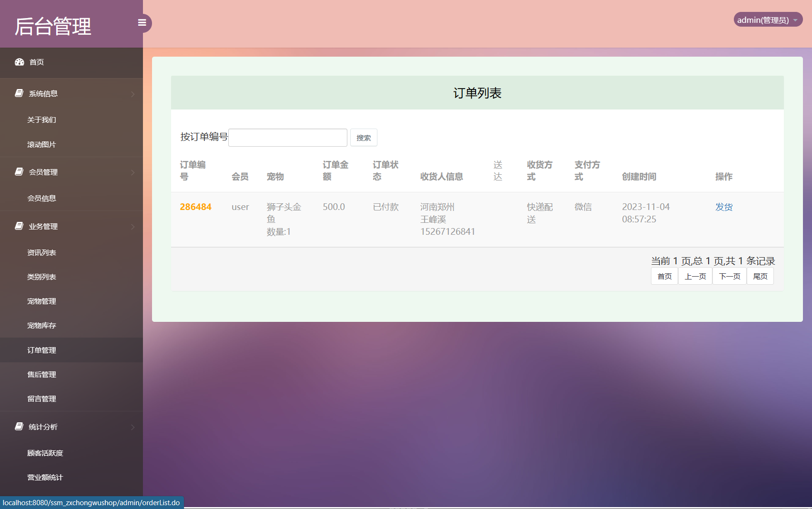Viewport: 812px width, 509px height.
Task: Click the 统计分析 section icon
Action: (18, 426)
